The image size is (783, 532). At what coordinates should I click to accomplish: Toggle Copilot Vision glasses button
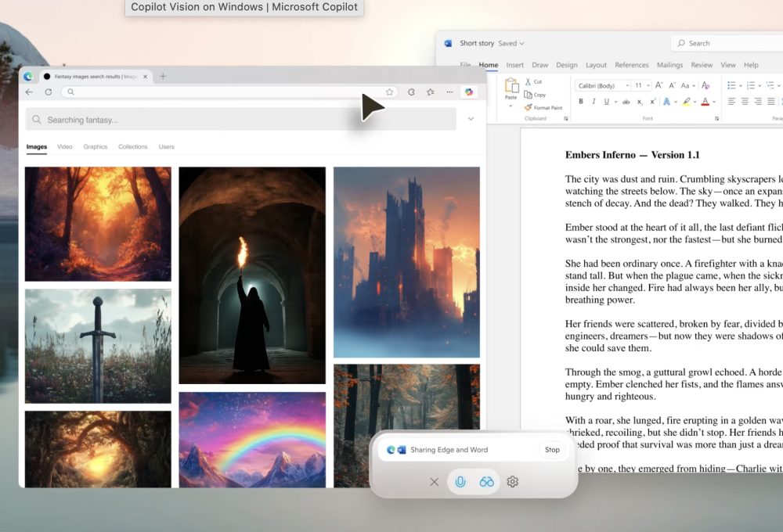(x=486, y=482)
